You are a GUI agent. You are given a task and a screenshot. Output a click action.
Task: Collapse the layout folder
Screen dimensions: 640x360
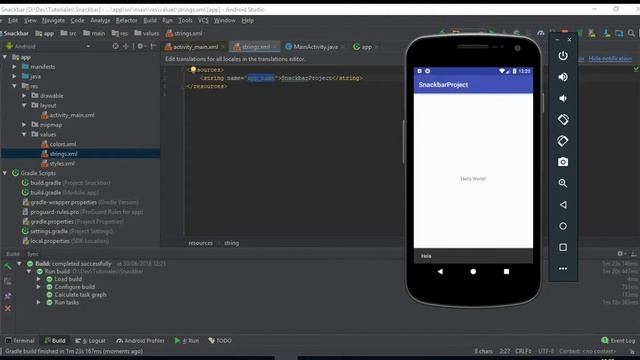24,105
